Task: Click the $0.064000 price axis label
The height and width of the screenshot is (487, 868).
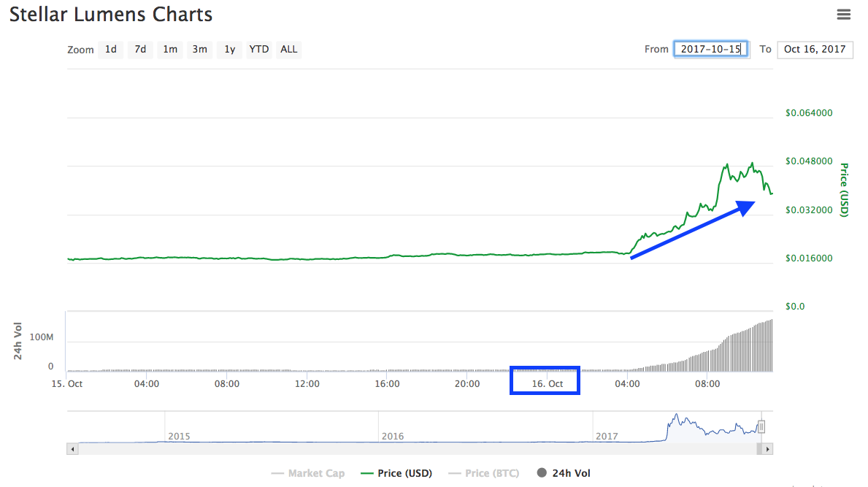Action: point(809,113)
